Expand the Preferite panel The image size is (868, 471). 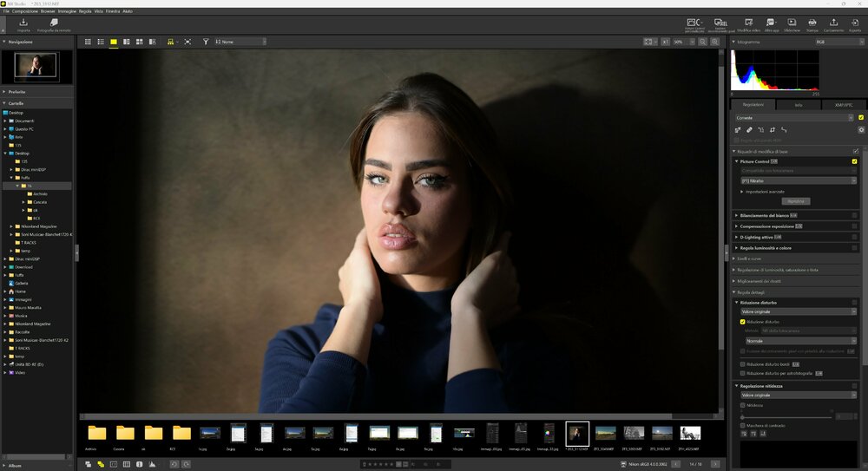coord(4,91)
